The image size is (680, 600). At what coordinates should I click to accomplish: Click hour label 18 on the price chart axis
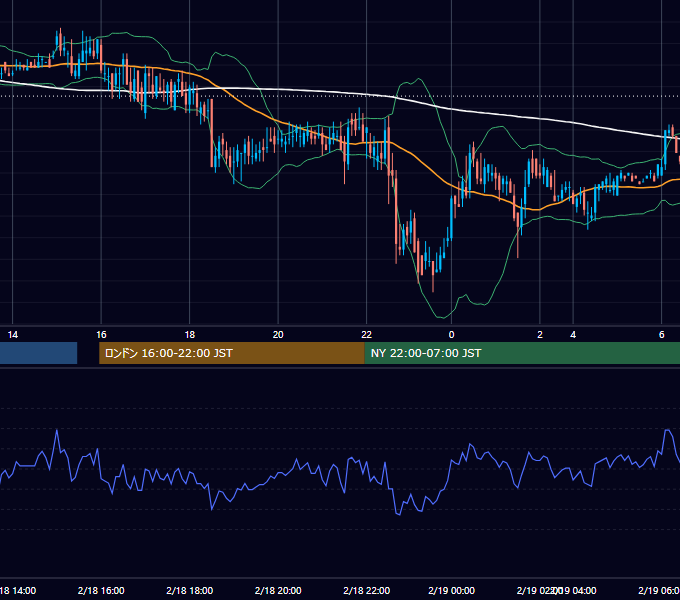pyautogui.click(x=190, y=335)
